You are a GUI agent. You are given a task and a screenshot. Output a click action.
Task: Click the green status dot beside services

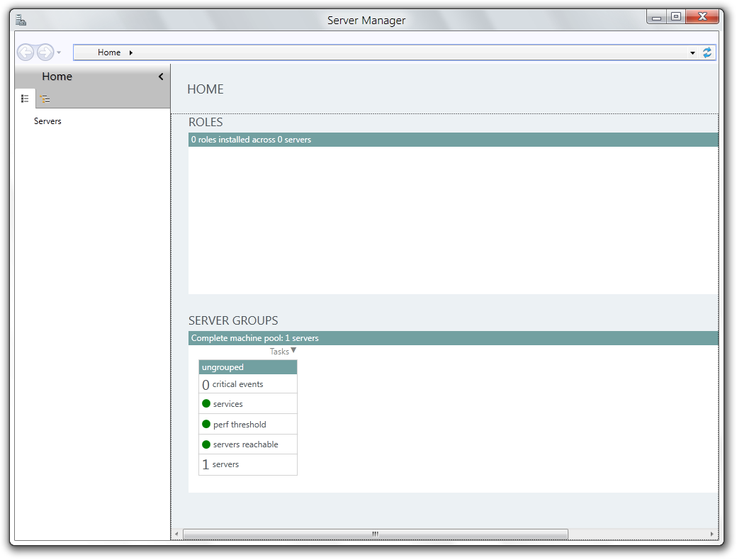pyautogui.click(x=206, y=403)
